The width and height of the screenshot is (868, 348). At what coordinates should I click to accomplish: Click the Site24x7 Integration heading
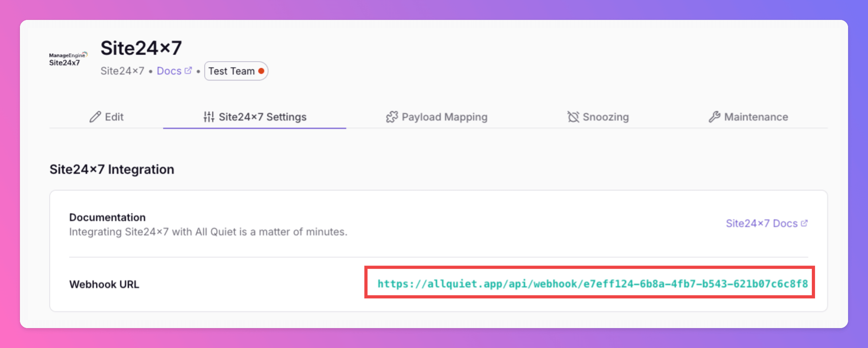click(x=112, y=169)
